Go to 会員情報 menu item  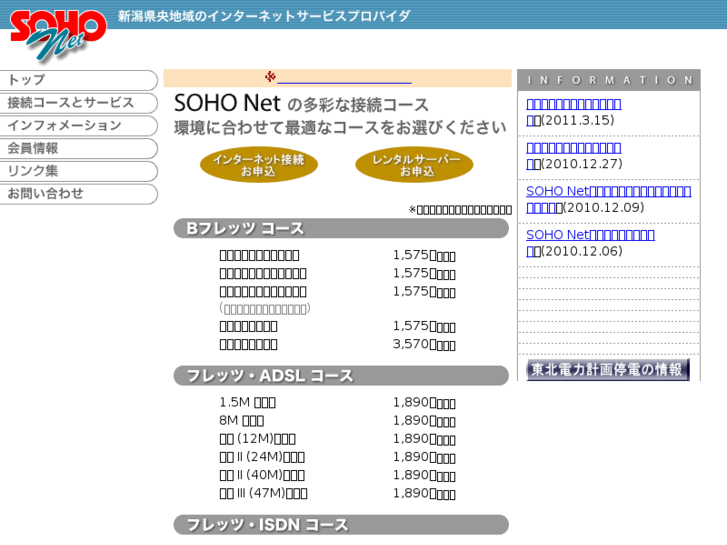click(78, 148)
